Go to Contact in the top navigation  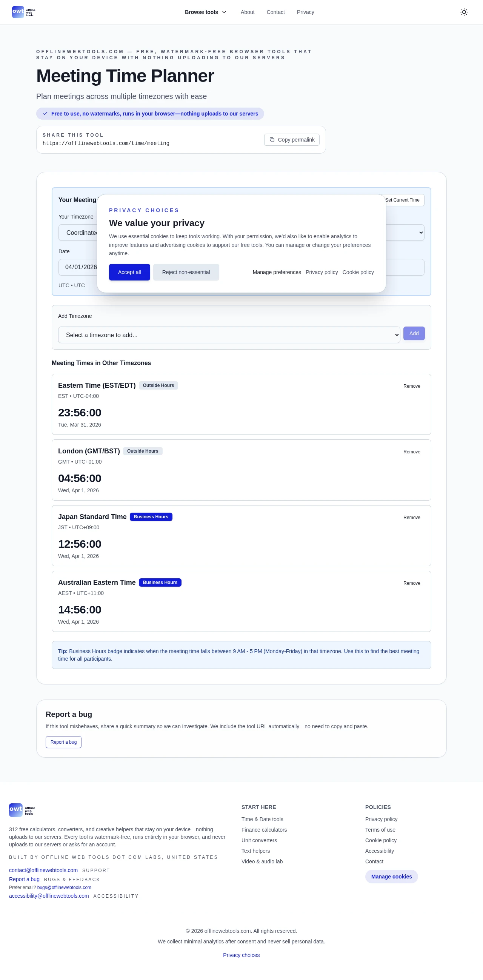(275, 12)
